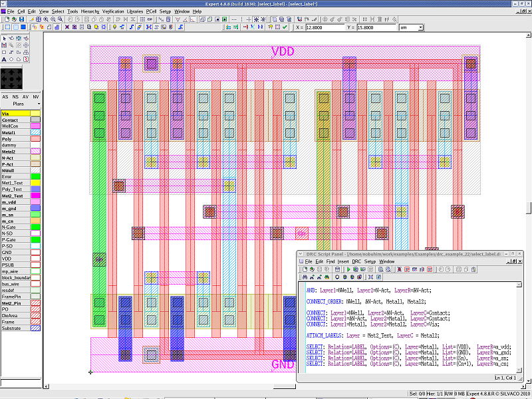Open the DRC menu in script panel
The height and width of the screenshot is (399, 532).
click(356, 261)
